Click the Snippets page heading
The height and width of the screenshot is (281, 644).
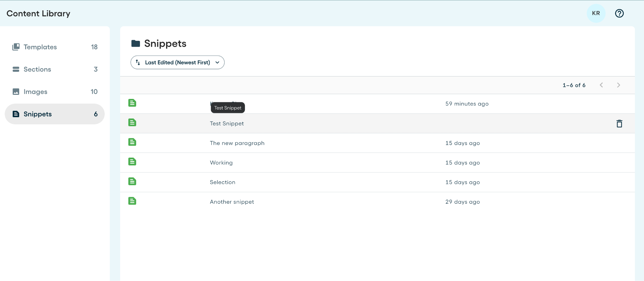[165, 43]
